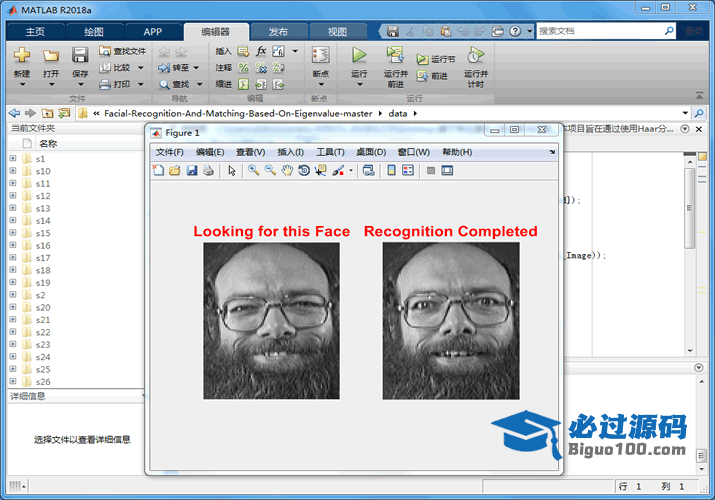
Task: Click the Print Figure icon
Action: pos(208,171)
